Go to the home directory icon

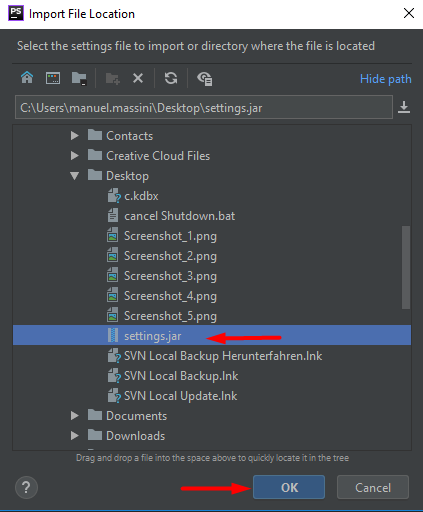coord(27,78)
